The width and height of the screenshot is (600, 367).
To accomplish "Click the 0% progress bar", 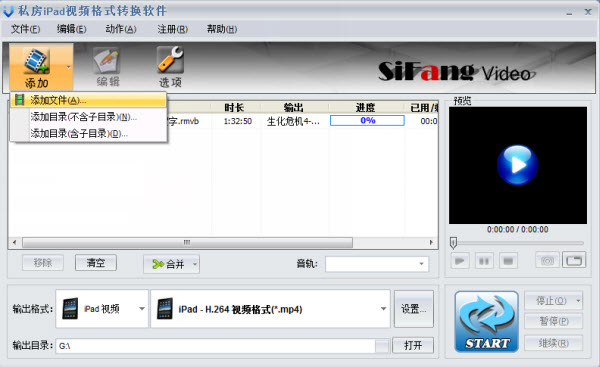I will [367, 121].
